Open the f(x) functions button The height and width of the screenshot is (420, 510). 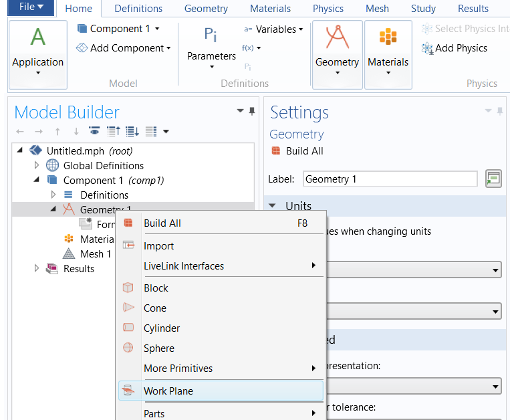pos(251,48)
